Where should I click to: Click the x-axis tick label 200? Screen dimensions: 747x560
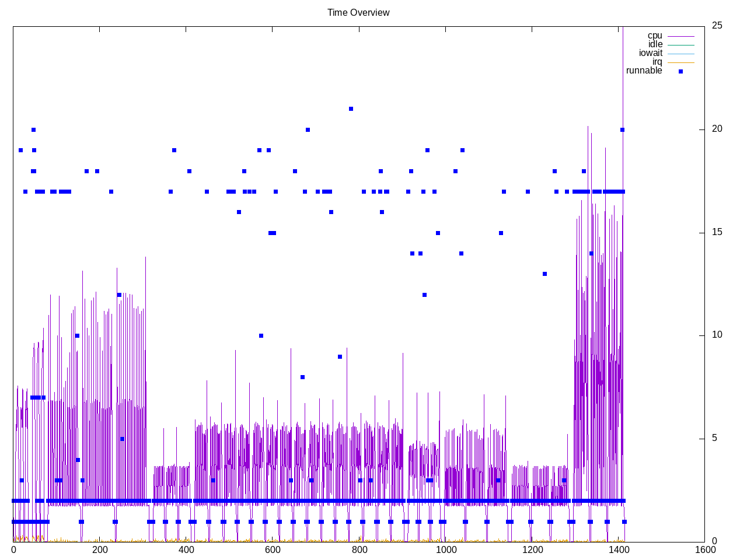pyautogui.click(x=100, y=549)
